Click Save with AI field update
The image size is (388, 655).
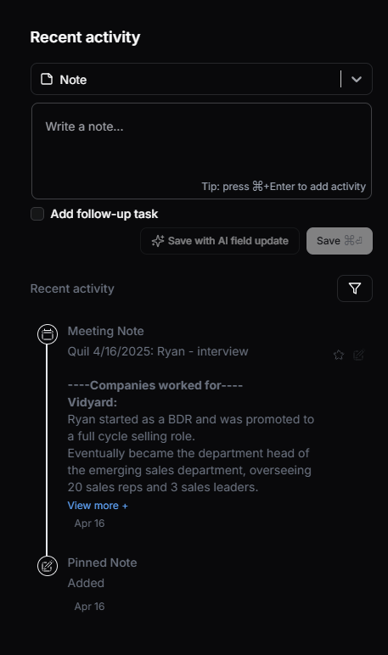[x=220, y=241]
